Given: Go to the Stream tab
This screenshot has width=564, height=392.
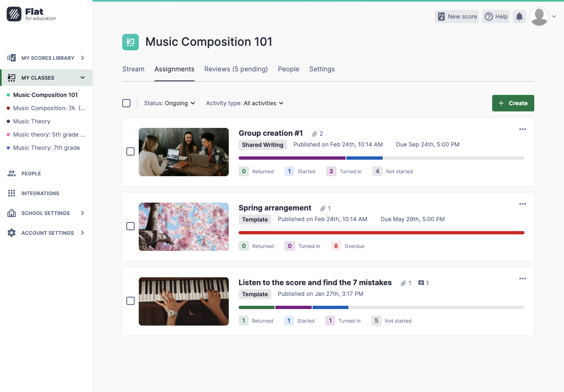Looking at the screenshot, I should click(133, 69).
